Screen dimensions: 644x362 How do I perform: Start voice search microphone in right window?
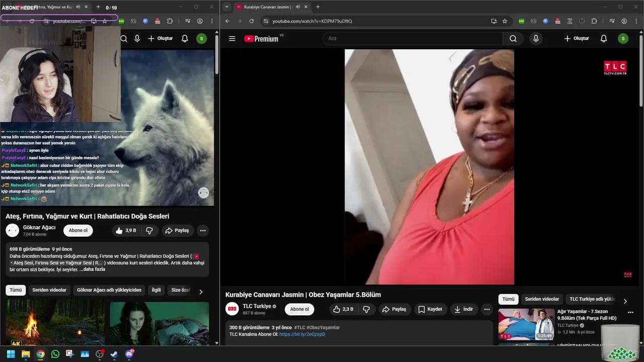click(536, 39)
